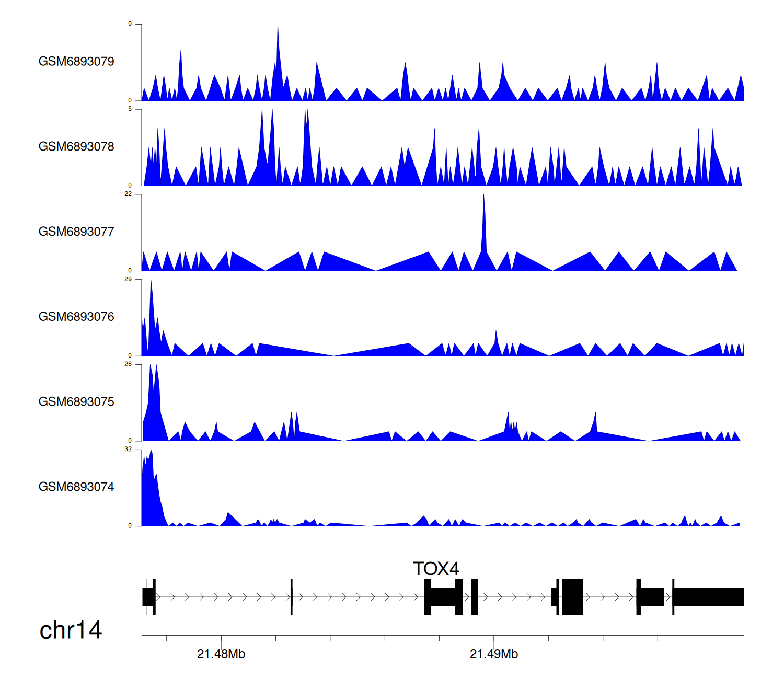Select the 21.48Mb axis position label
The height and width of the screenshot is (690, 784).
[221, 654]
